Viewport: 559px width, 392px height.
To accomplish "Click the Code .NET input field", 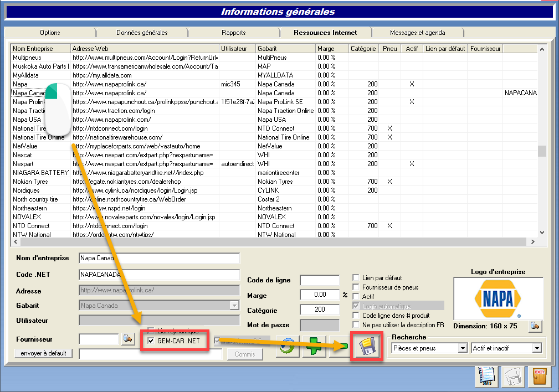I will click(x=160, y=275).
